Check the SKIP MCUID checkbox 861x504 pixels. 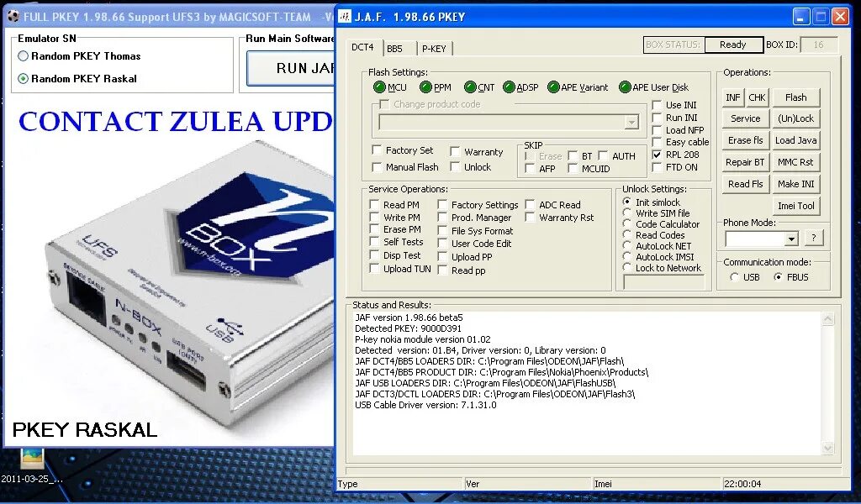tap(573, 169)
